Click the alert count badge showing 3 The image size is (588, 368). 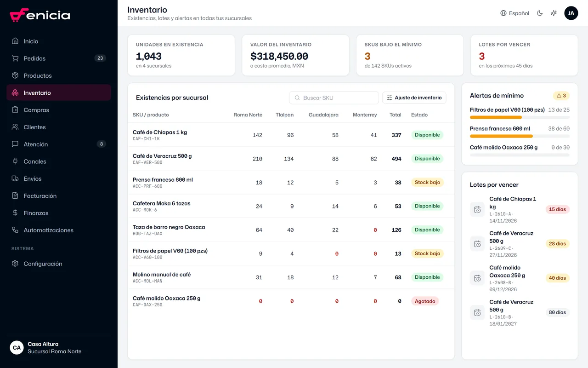pyautogui.click(x=561, y=96)
